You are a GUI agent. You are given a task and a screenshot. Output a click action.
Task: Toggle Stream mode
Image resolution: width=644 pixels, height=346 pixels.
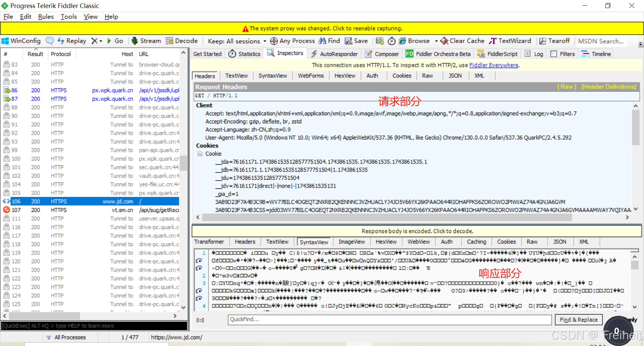[146, 41]
